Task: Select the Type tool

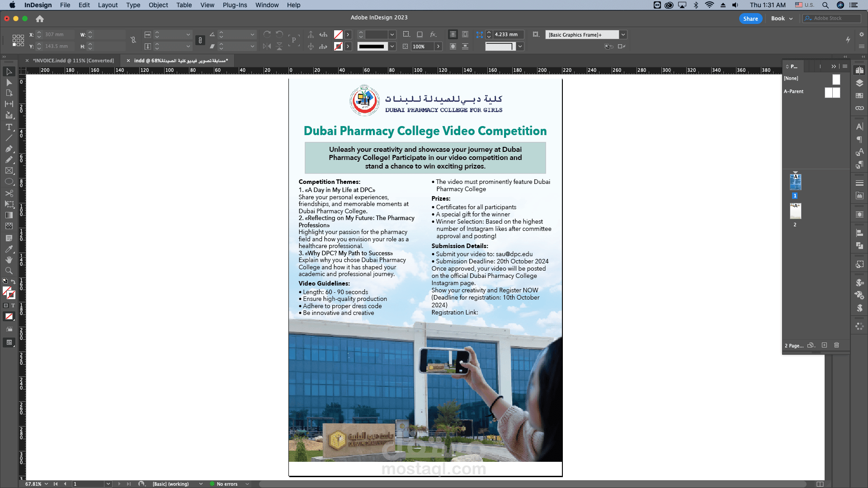Action: [9, 127]
